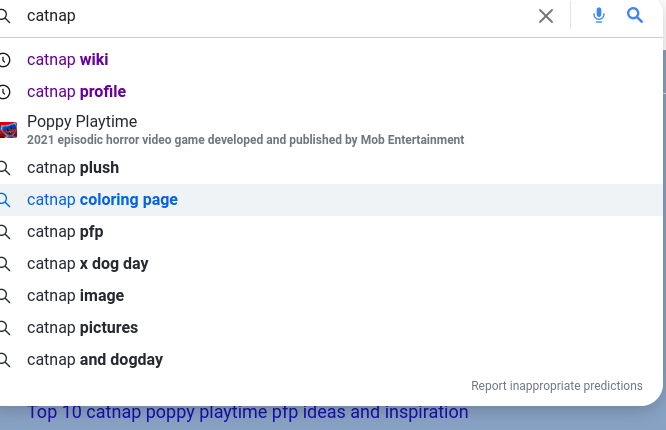Select the highlighted 'catnap coloring page' suggestion
666x430 pixels.
[102, 200]
